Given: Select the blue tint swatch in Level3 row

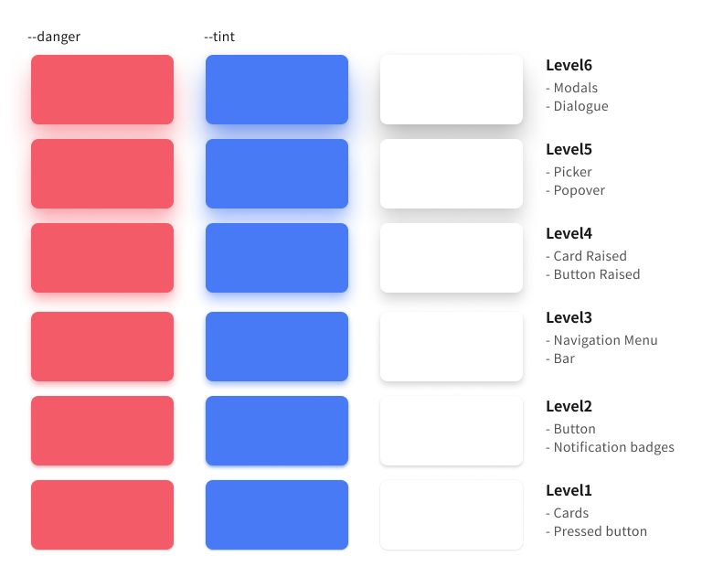Looking at the screenshot, I should 277,347.
